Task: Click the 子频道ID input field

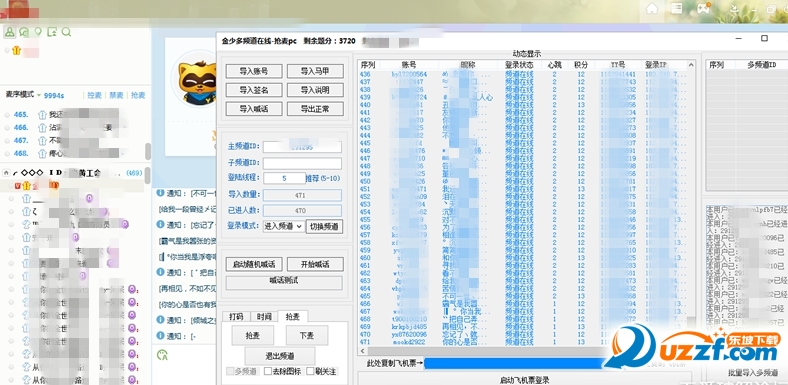Action: 302,163
